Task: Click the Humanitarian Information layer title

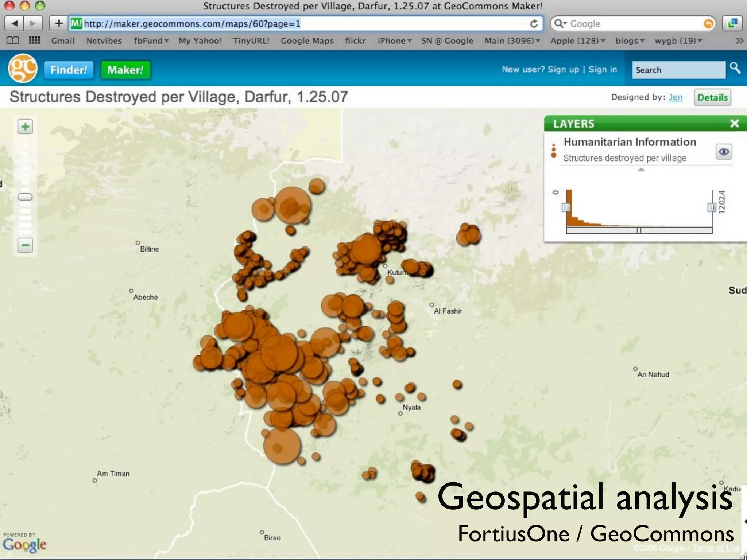Action: (x=630, y=142)
